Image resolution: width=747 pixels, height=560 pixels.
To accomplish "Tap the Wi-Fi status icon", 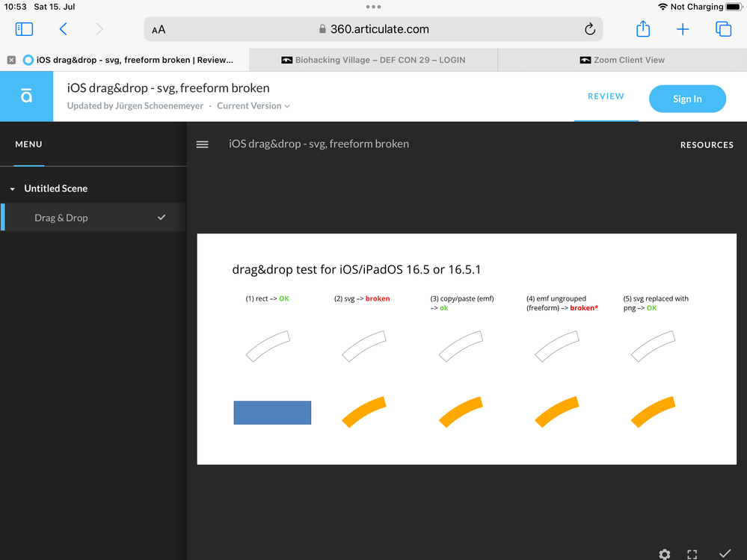I will (x=663, y=7).
